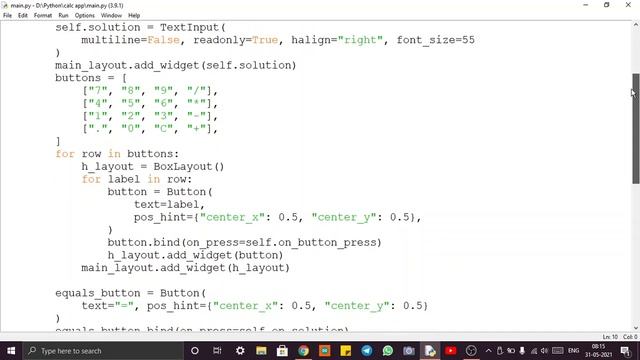The height and width of the screenshot is (360, 640).
Task: Click the scrollbar down arrow
Action: click(636, 328)
